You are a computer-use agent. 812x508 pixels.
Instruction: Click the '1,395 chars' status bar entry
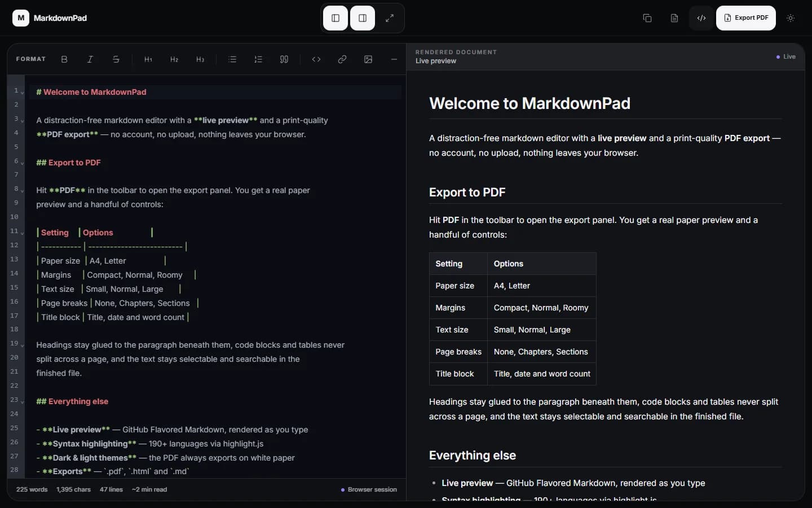(x=73, y=489)
